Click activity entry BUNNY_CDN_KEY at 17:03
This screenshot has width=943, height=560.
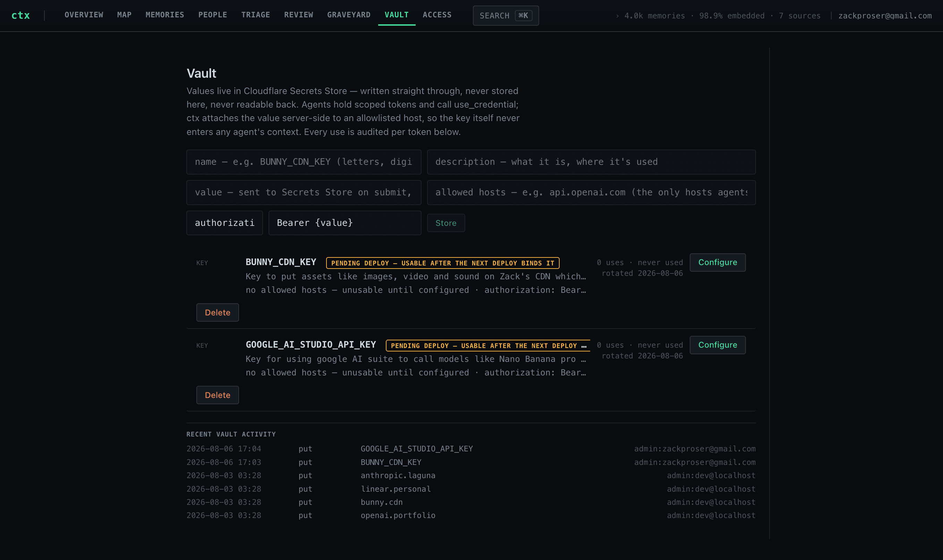471,462
